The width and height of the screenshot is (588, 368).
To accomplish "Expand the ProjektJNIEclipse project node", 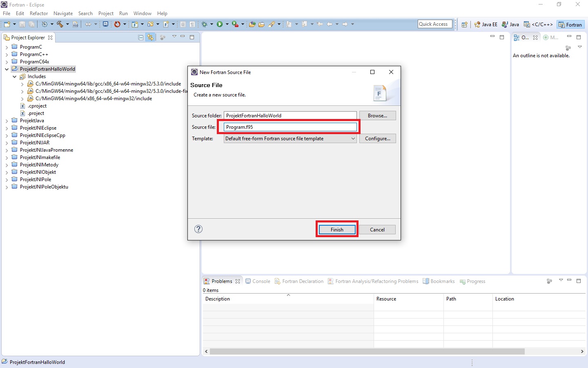I will pos(7,128).
